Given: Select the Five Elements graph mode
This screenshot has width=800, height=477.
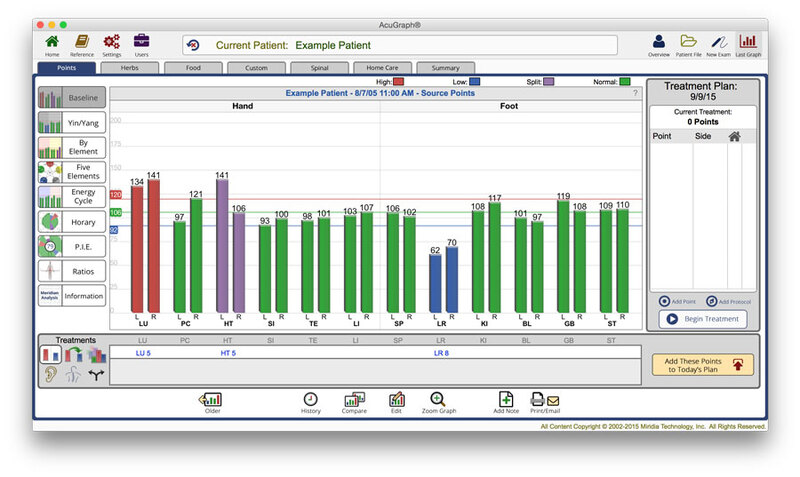Looking at the screenshot, I should tap(71, 171).
